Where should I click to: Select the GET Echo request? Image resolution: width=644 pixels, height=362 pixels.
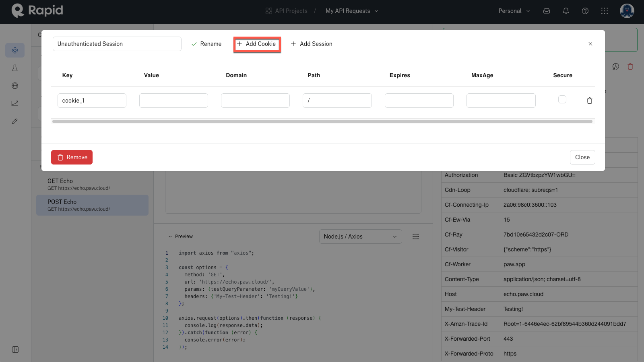(92, 184)
